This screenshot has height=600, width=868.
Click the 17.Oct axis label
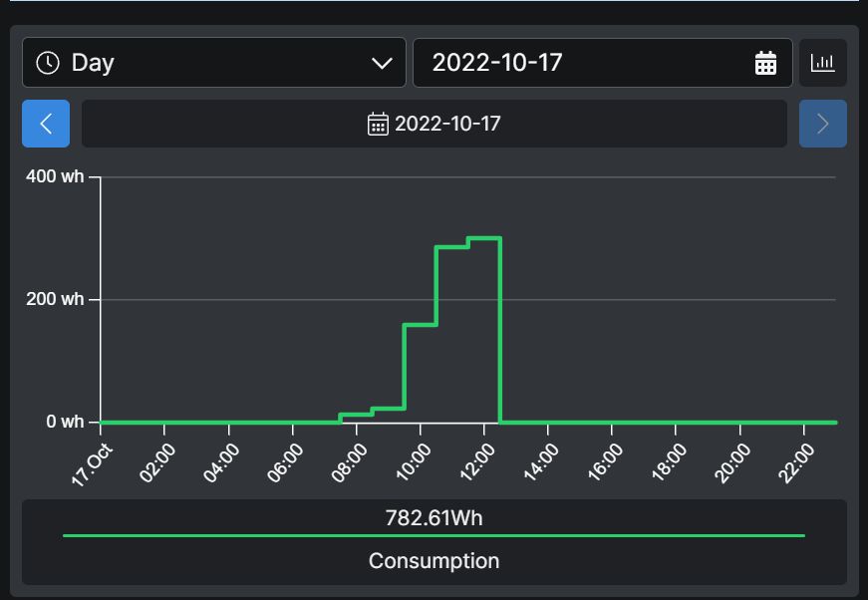click(93, 464)
